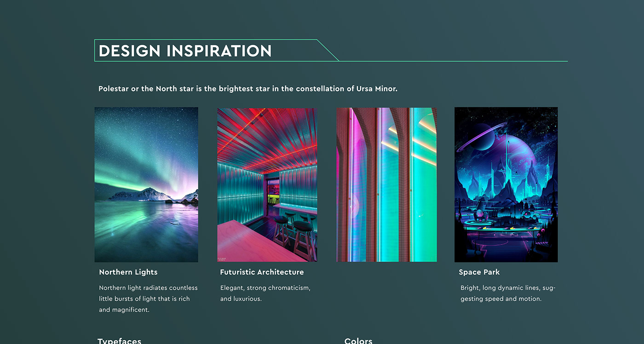Screen dimensions: 644x344
Task: Open the aurora over mountains photo
Action: click(x=146, y=185)
